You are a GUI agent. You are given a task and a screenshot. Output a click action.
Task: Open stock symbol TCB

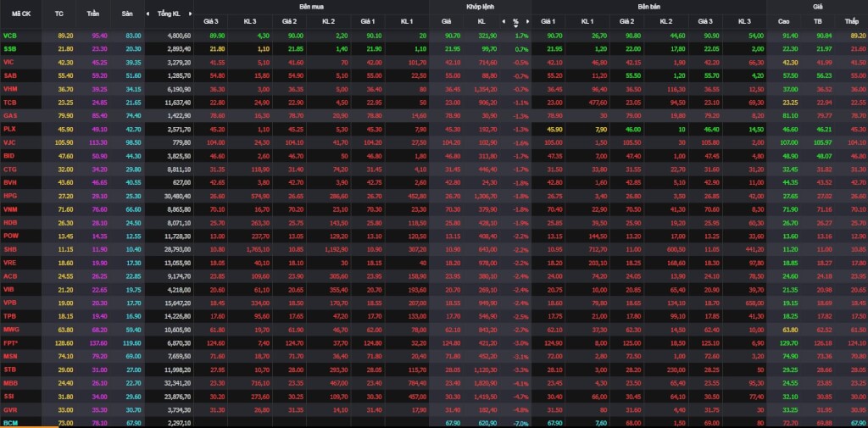point(9,103)
